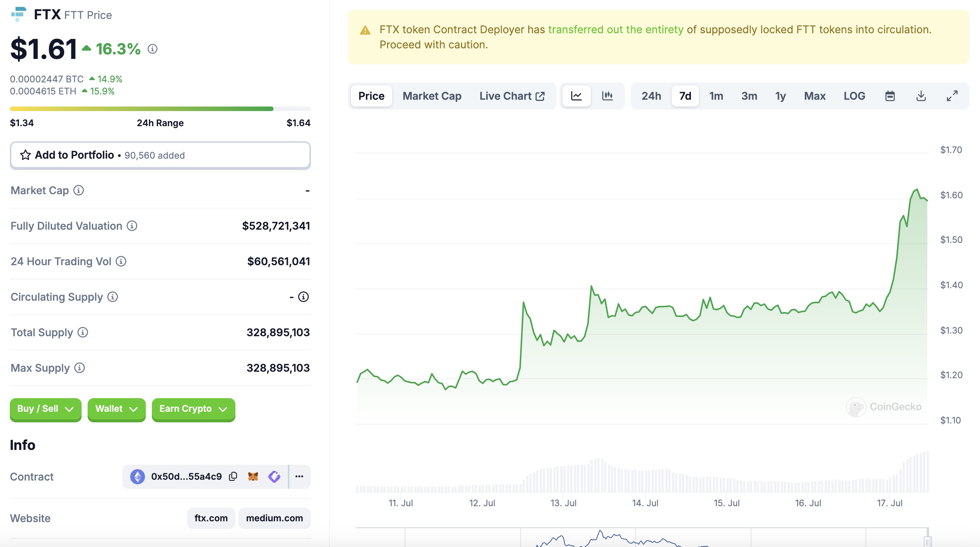Select the line chart view icon
The width and height of the screenshot is (980, 547).
tap(577, 96)
